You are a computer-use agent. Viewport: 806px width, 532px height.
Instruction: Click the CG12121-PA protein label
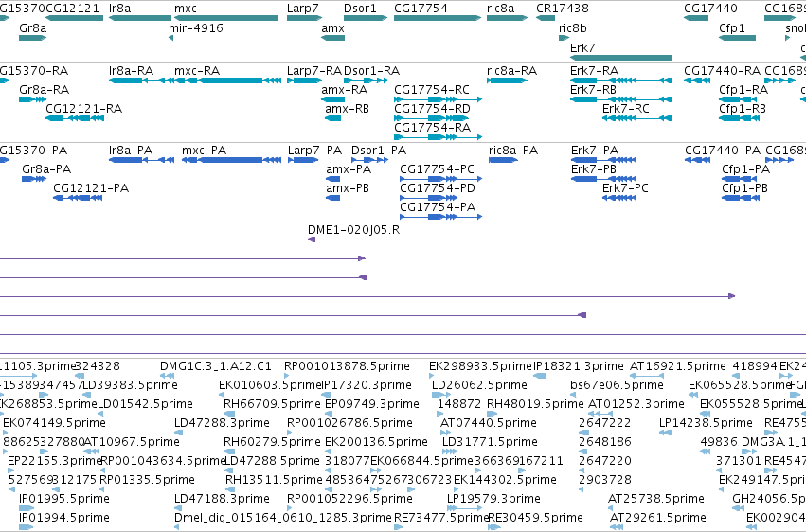point(91,188)
